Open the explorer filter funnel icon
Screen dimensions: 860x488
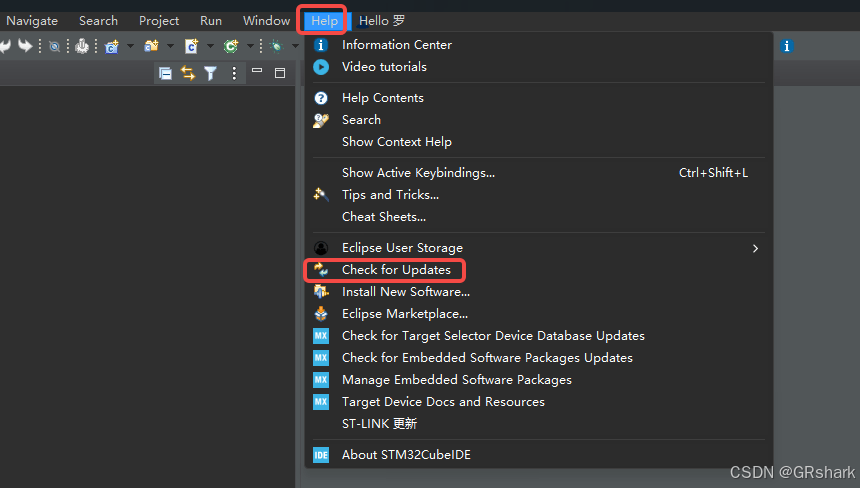(211, 73)
